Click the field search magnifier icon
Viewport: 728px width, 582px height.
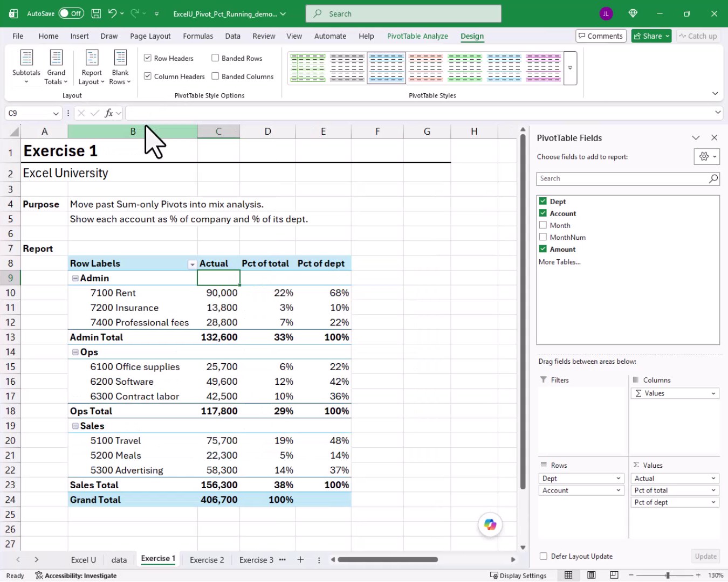pyautogui.click(x=713, y=178)
